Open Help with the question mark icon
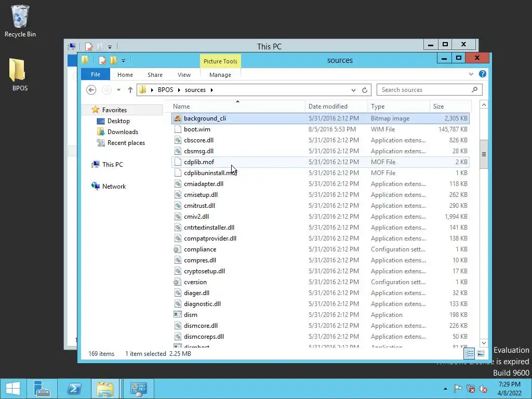 (x=483, y=74)
